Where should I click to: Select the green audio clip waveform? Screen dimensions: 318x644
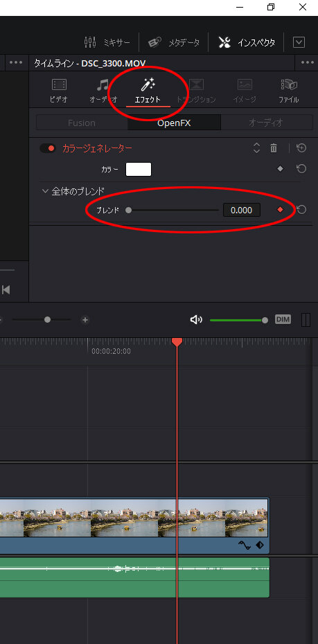(134, 578)
